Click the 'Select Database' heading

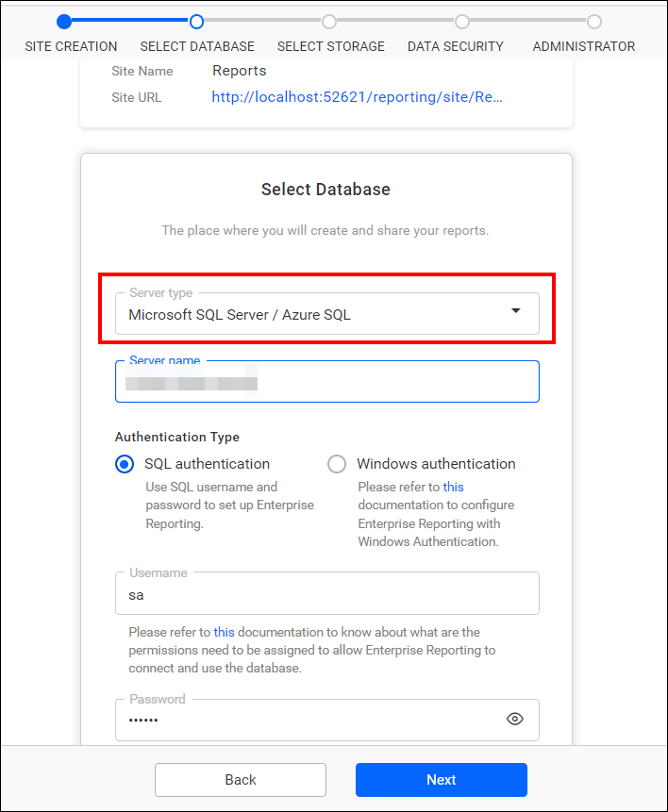(326, 190)
